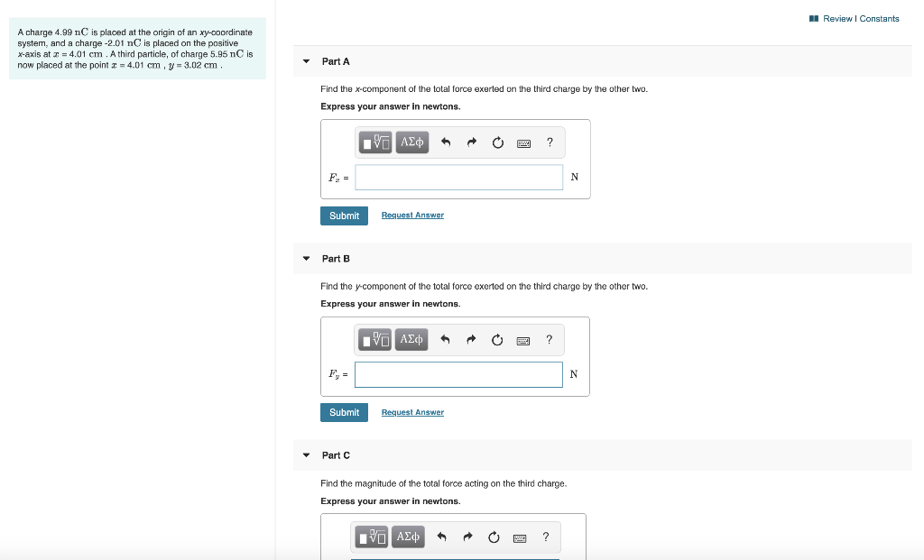924x560 pixels.
Task: Click redo arrow in Part B toolbar
Action: point(471,340)
